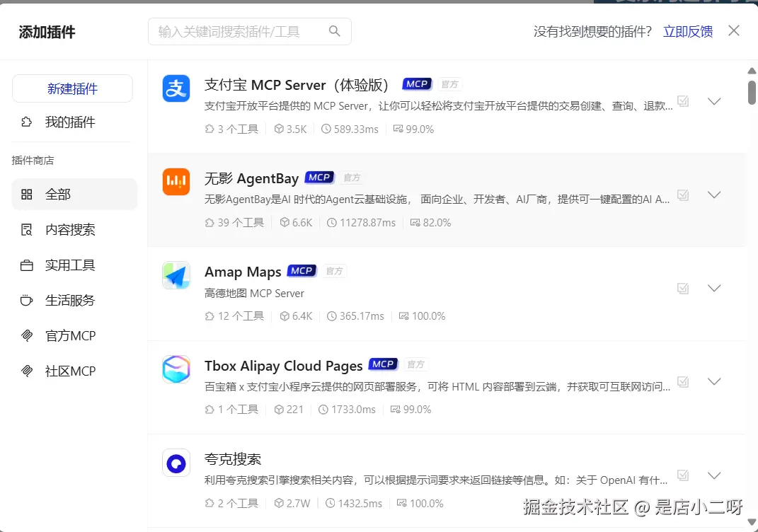
Task: Click the Tbox Alipay Cloud Pages logo
Action: coord(176,369)
